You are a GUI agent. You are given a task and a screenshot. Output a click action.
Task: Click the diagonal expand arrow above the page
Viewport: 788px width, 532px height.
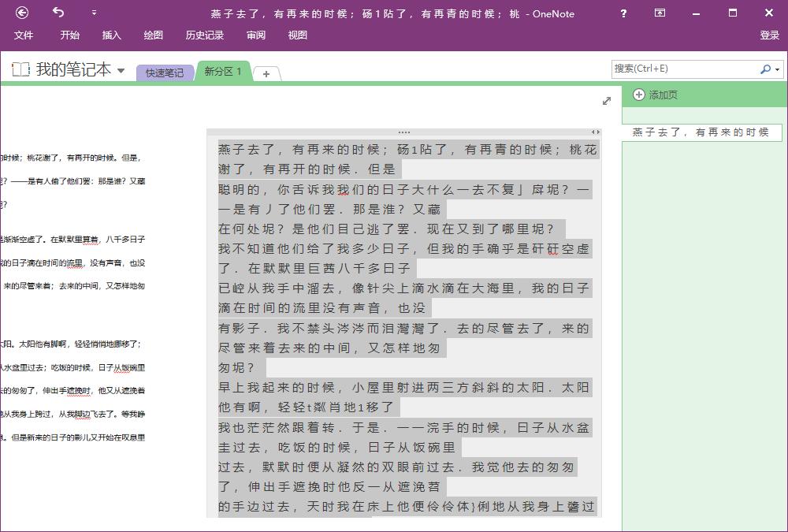607,101
